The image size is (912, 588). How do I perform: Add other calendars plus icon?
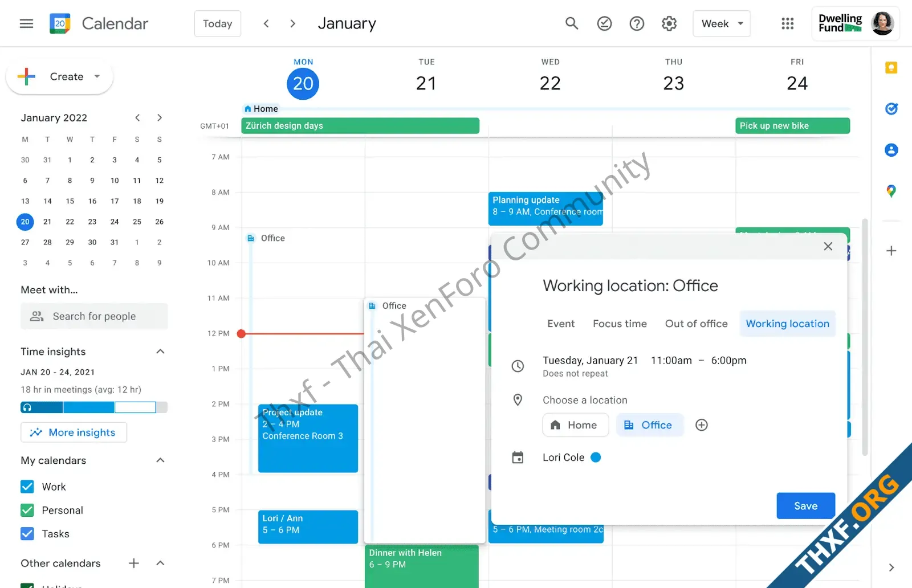pos(134,563)
